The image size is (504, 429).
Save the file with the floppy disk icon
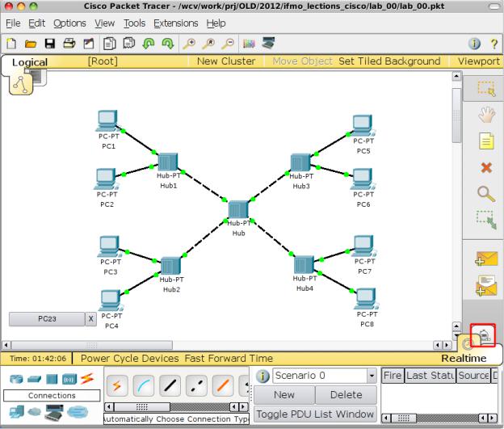coord(50,44)
